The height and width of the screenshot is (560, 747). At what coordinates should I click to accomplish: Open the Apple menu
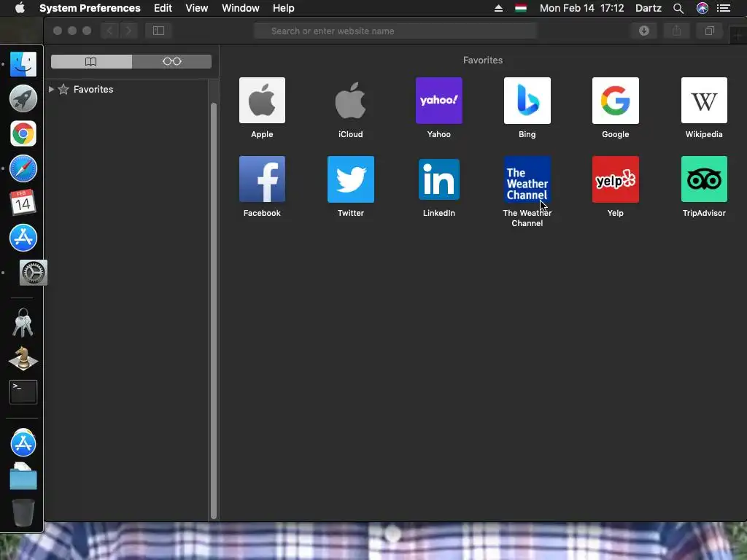click(x=20, y=8)
